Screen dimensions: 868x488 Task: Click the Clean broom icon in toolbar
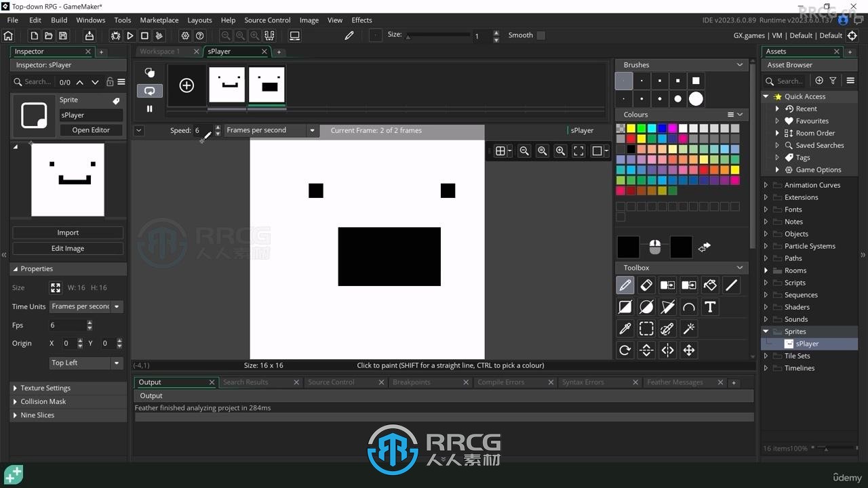[159, 35]
